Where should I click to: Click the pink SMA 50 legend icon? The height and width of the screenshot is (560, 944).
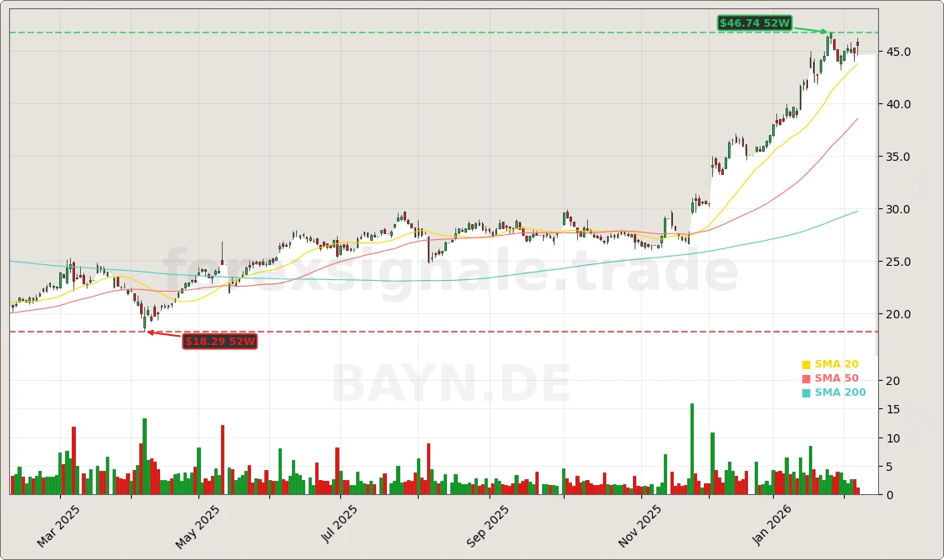point(806,377)
